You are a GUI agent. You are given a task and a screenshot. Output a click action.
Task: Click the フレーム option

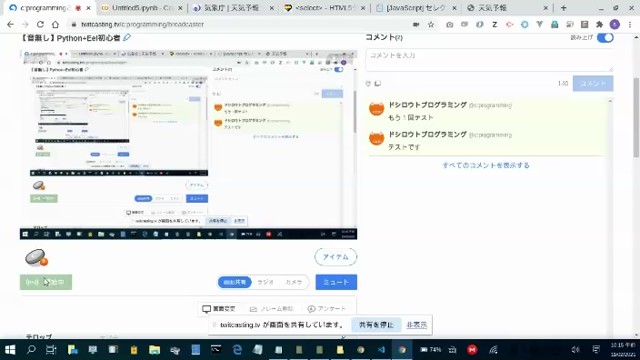pyautogui.click(x=271, y=309)
